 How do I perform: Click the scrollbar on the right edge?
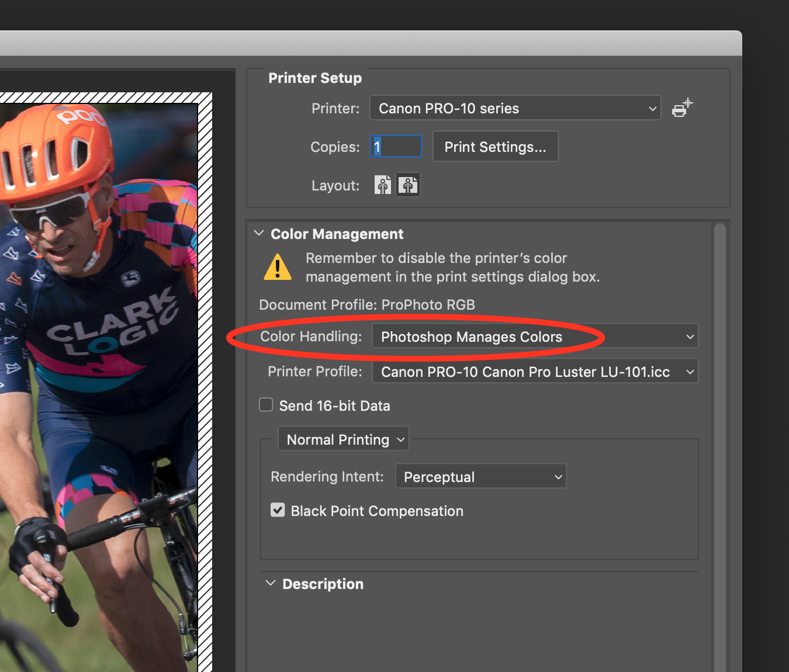719,351
